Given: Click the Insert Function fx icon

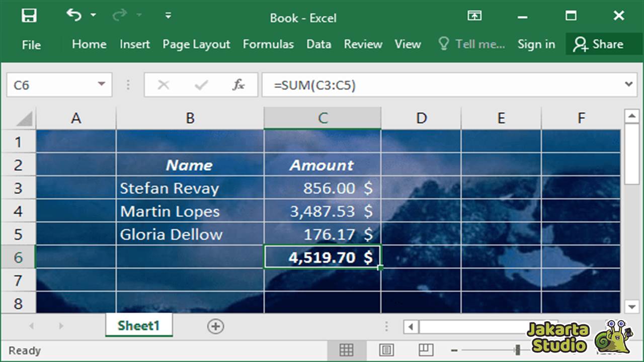Looking at the screenshot, I should [240, 84].
